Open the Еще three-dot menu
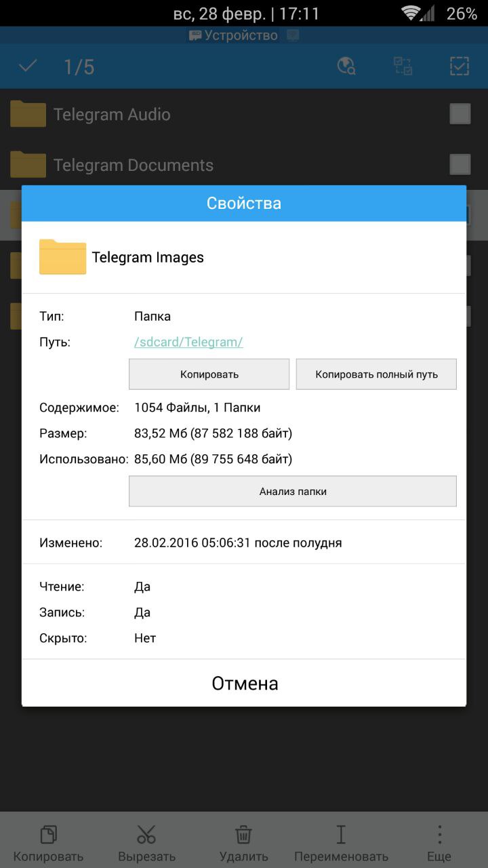Viewport: 488px width, 868px height. pyautogui.click(x=439, y=833)
